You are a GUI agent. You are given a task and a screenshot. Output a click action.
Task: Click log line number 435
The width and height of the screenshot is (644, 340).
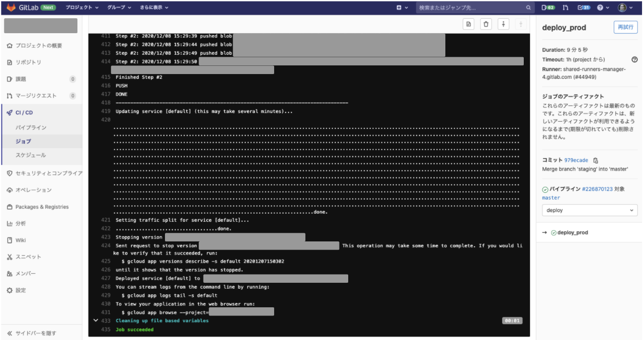106,329
